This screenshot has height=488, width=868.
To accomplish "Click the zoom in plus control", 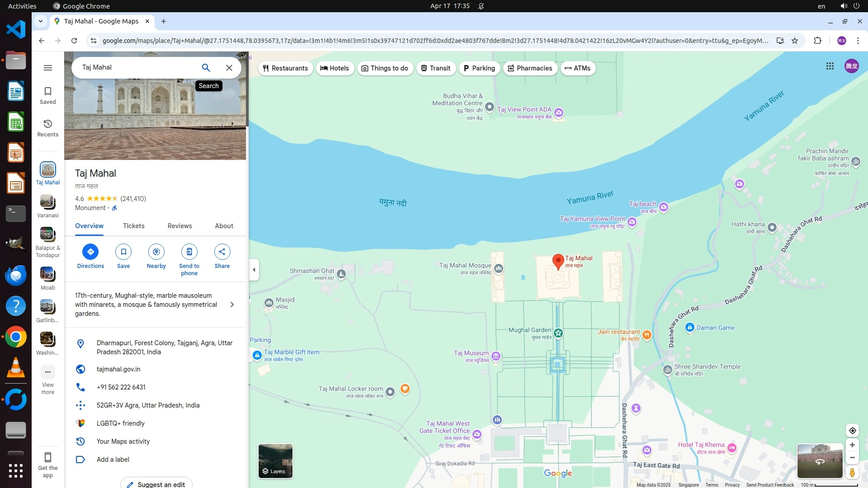I will pos(852,445).
